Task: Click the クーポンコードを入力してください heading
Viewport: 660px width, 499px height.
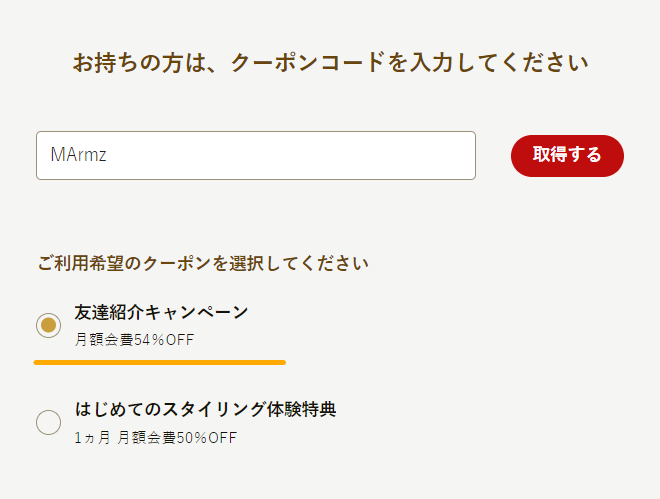Action: pyautogui.click(x=330, y=63)
